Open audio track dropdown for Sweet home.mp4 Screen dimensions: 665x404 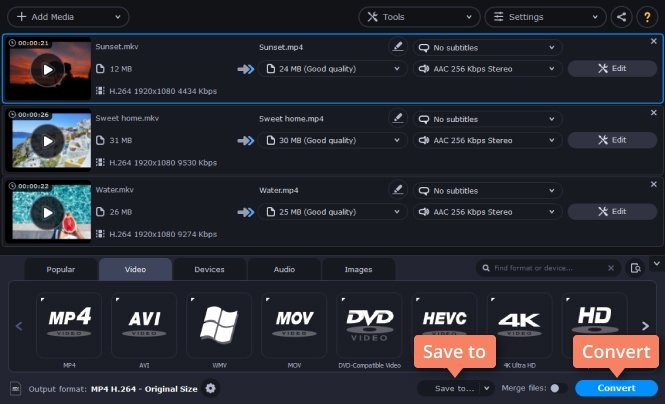point(487,140)
